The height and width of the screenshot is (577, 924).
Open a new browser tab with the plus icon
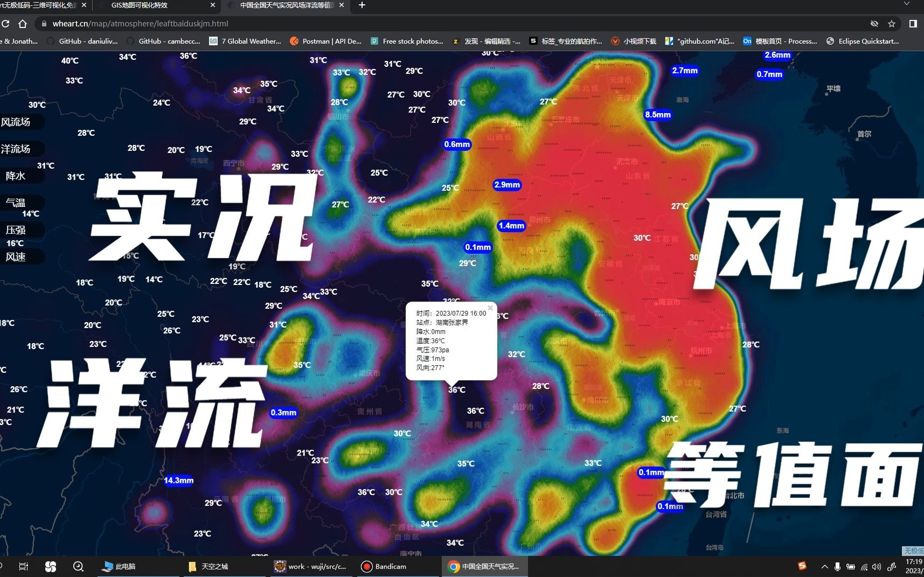click(362, 5)
